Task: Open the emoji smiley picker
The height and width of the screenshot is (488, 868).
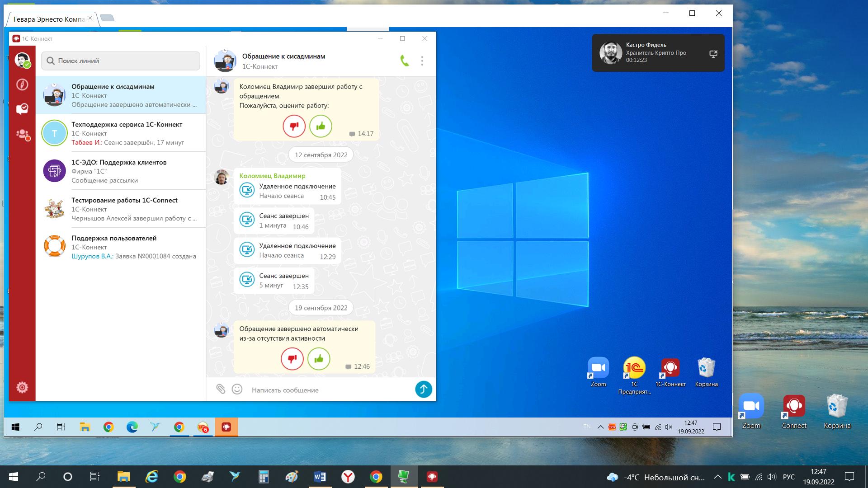Action: click(237, 389)
